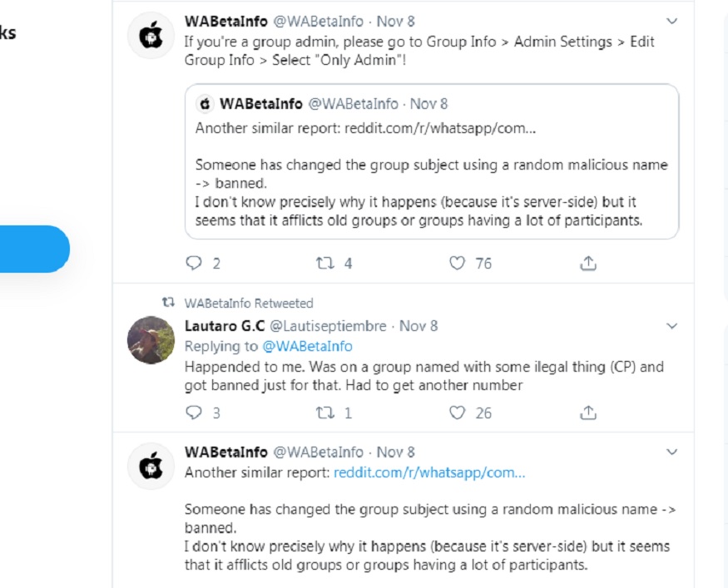Screen dimensions: 728x588
Task: Click the blue Tweet button on left sidebar
Action: [x=33, y=250]
